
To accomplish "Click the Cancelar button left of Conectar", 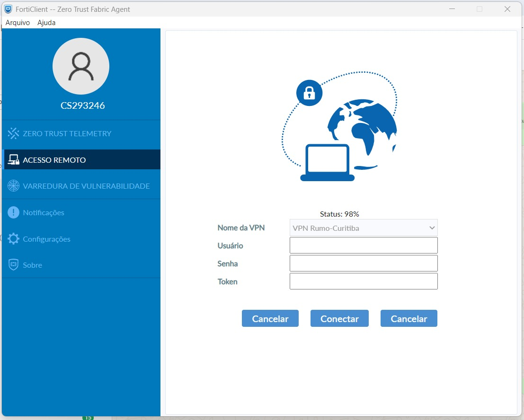I will point(270,318).
